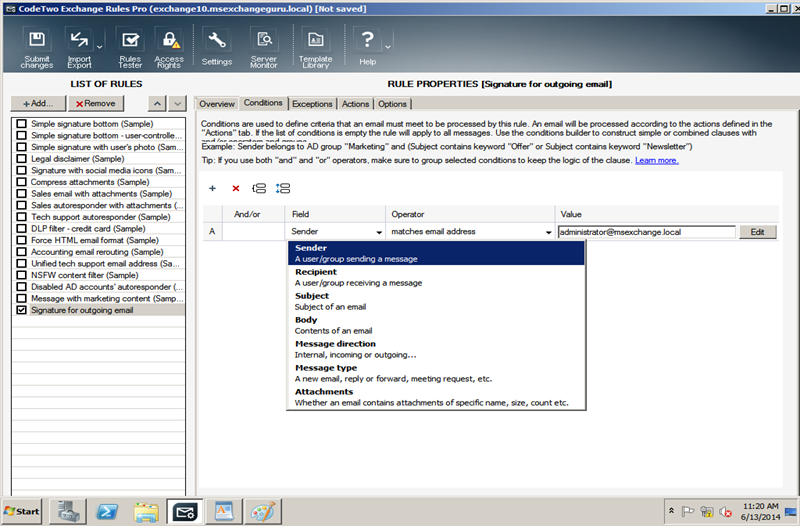Viewport: 800px width, 526px height.
Task: Open Windows Explorer folder taskbar icon
Action: (146, 511)
